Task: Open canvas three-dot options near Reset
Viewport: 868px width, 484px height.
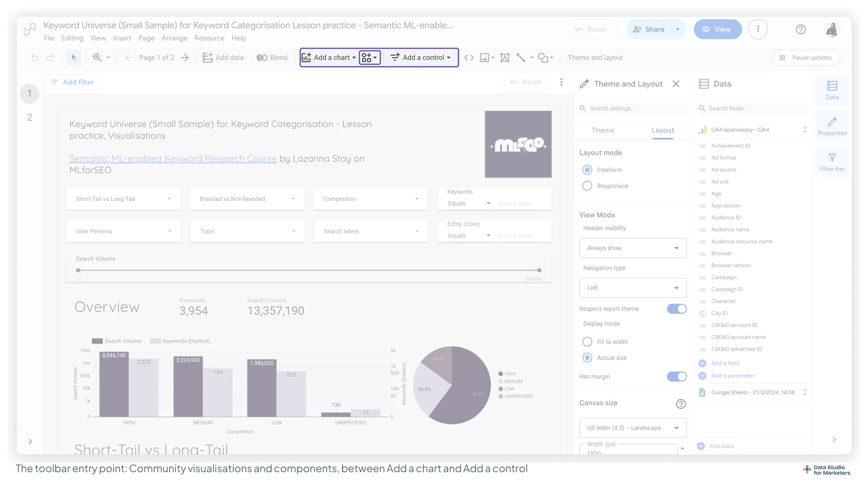Action: click(x=561, y=82)
